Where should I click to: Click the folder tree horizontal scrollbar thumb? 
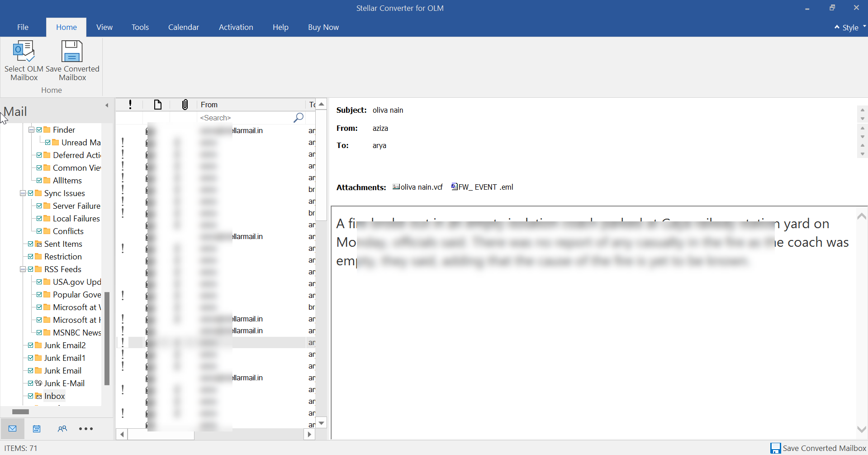pyautogui.click(x=20, y=412)
